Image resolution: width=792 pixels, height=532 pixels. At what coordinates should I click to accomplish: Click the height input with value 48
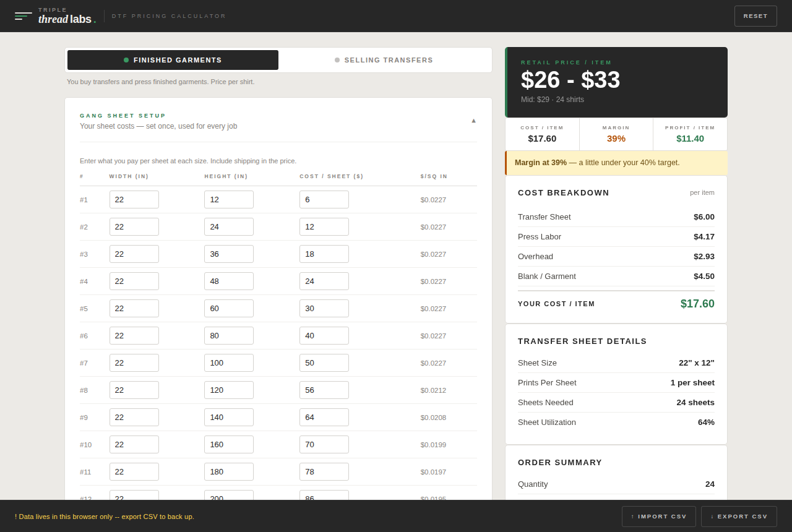tap(229, 281)
